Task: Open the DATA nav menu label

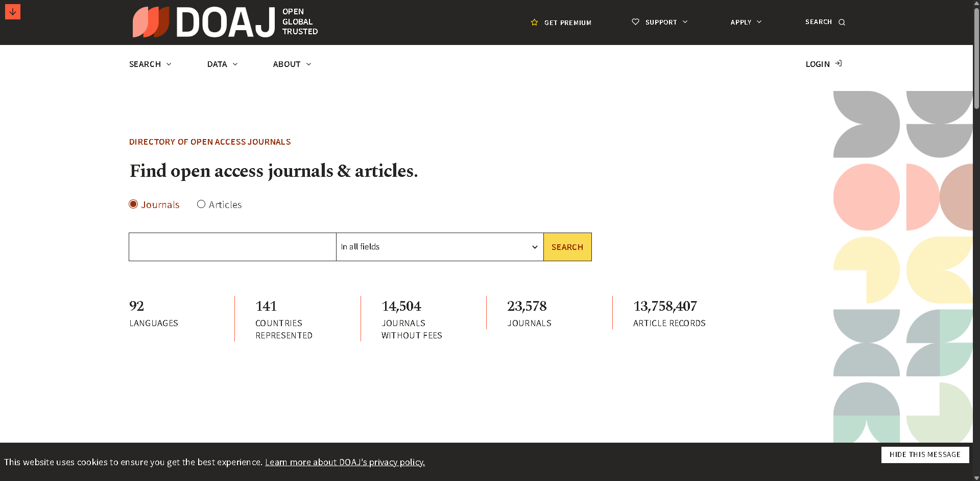Action: 217,64
